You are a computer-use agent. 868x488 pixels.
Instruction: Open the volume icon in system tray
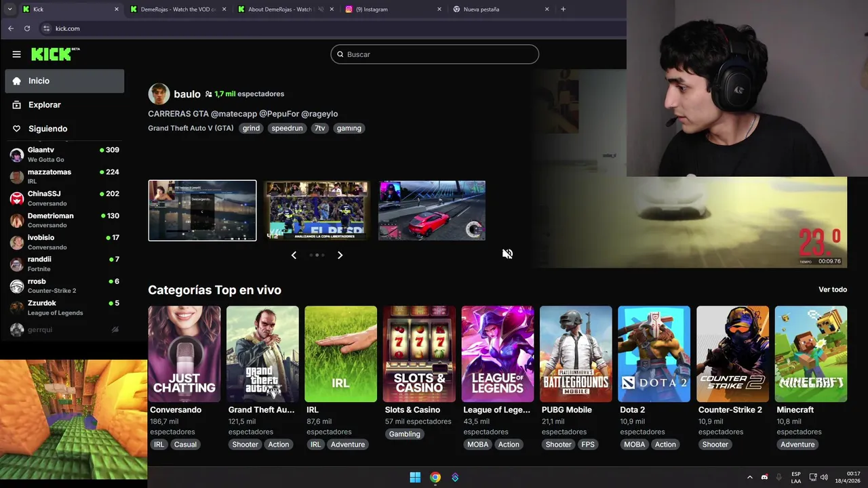click(824, 477)
